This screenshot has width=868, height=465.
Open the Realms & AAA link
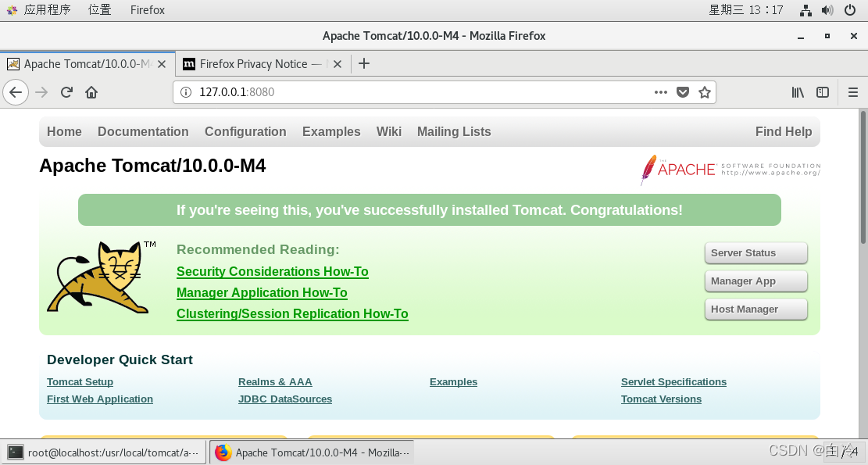pyautogui.click(x=275, y=382)
